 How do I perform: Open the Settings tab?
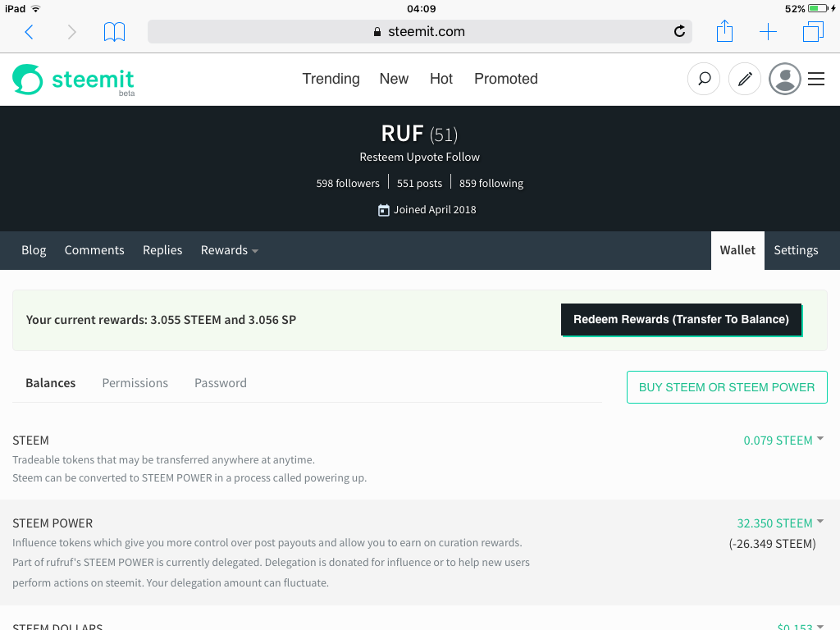click(796, 250)
